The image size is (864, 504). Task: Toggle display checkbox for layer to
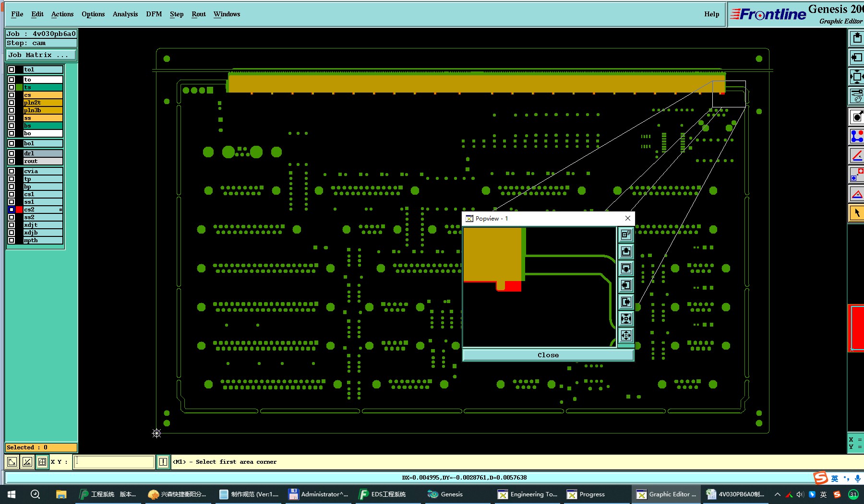click(x=12, y=80)
